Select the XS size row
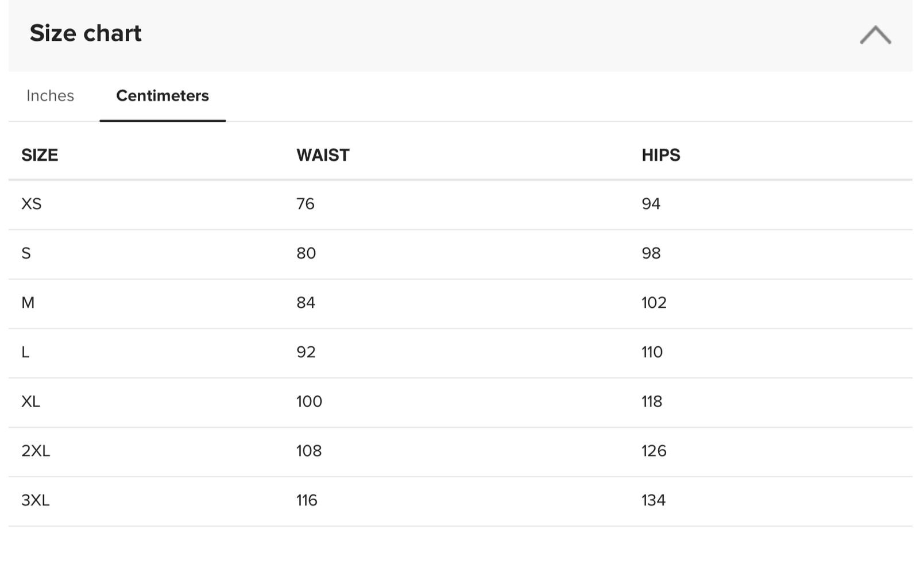This screenshot has width=924, height=568. coord(461,204)
